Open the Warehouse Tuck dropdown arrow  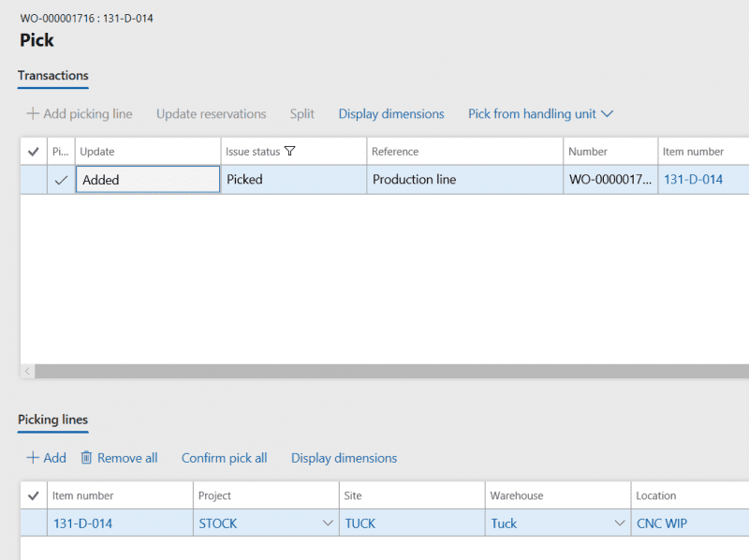click(x=619, y=523)
